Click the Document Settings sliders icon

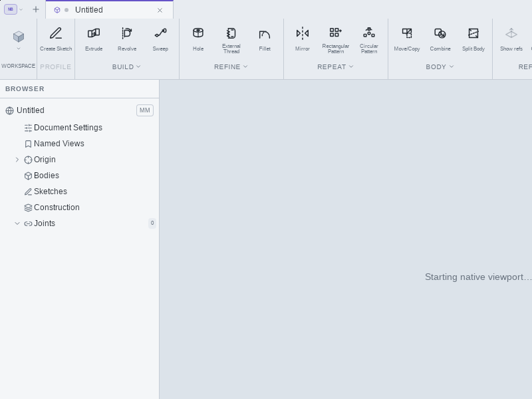coord(28,128)
